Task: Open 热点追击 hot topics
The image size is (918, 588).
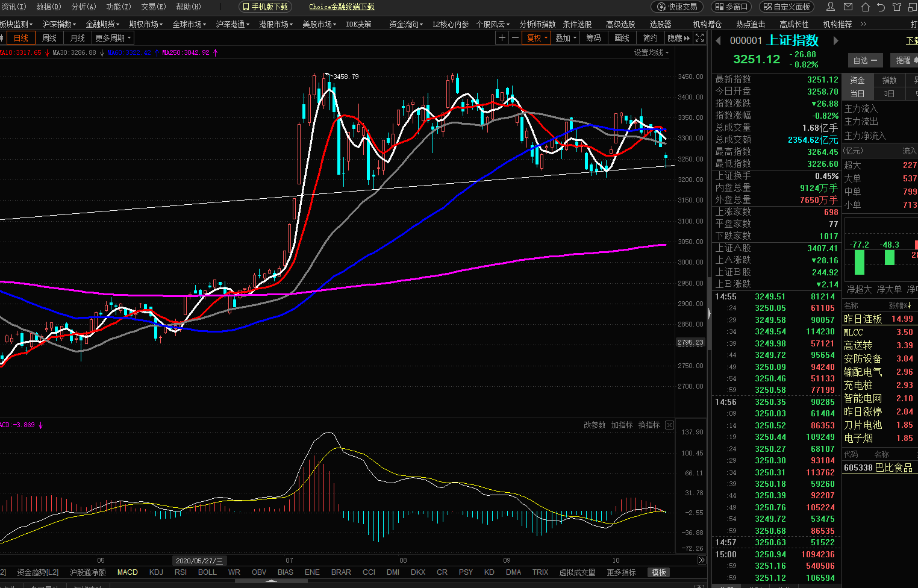Action: (x=751, y=24)
